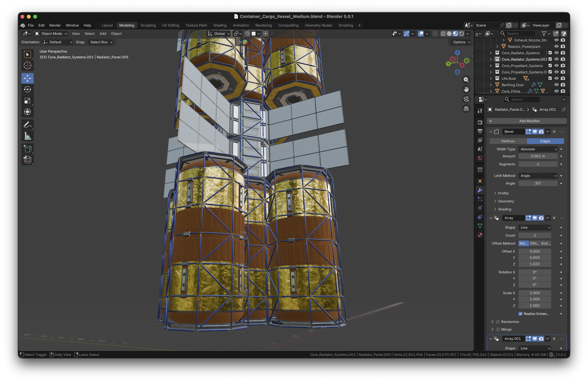This screenshot has width=588, height=382.
Task: Adjust the Bevel Segments value slider
Action: (x=538, y=164)
